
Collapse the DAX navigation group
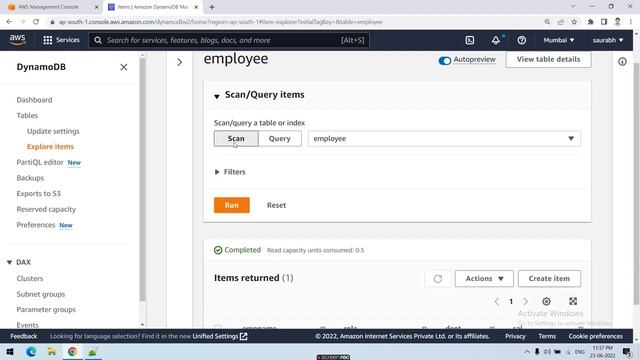9,262
